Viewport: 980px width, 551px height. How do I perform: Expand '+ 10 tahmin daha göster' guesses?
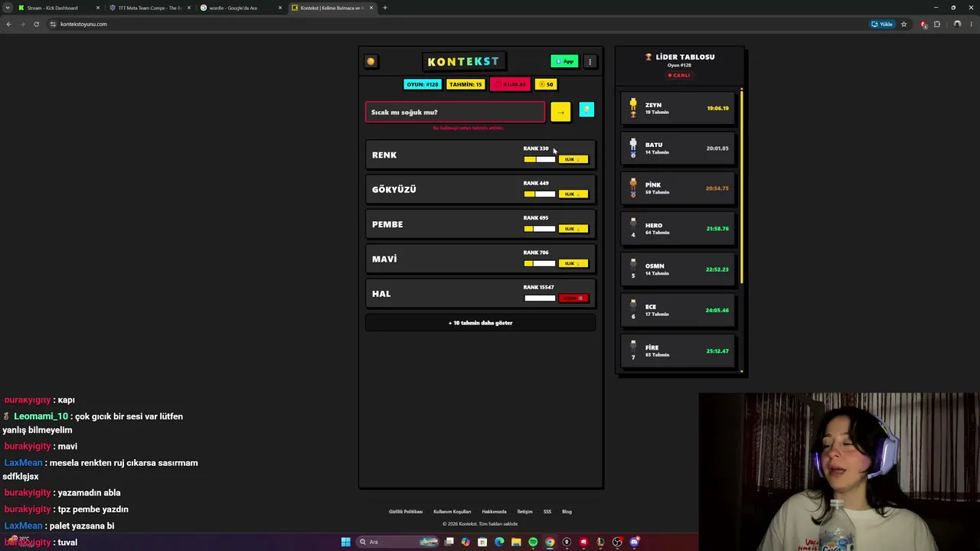(x=480, y=323)
